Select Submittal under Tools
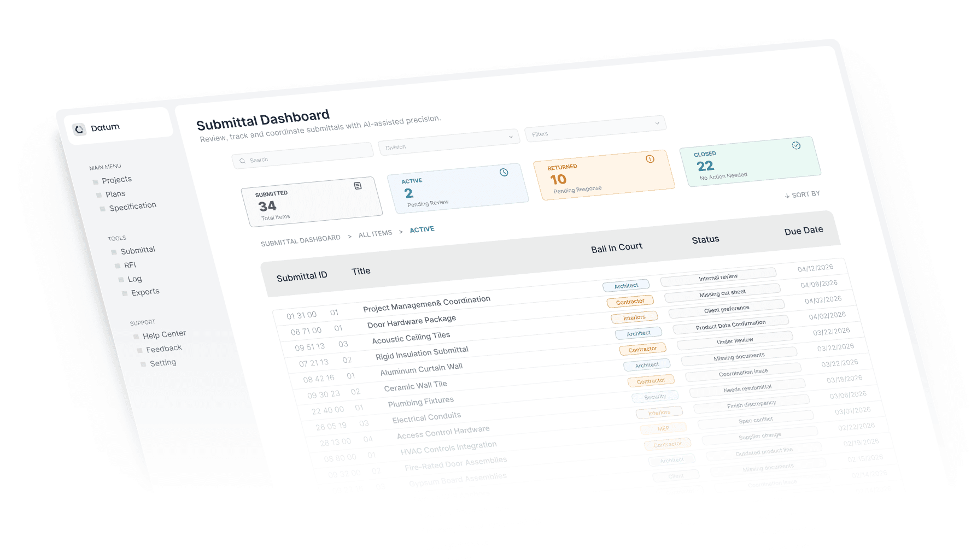 [x=138, y=250]
